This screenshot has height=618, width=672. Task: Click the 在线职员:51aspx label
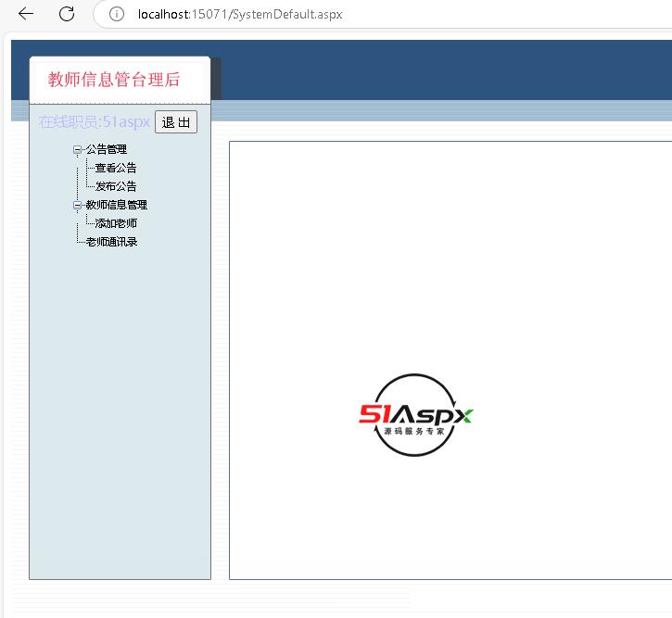click(x=95, y=122)
